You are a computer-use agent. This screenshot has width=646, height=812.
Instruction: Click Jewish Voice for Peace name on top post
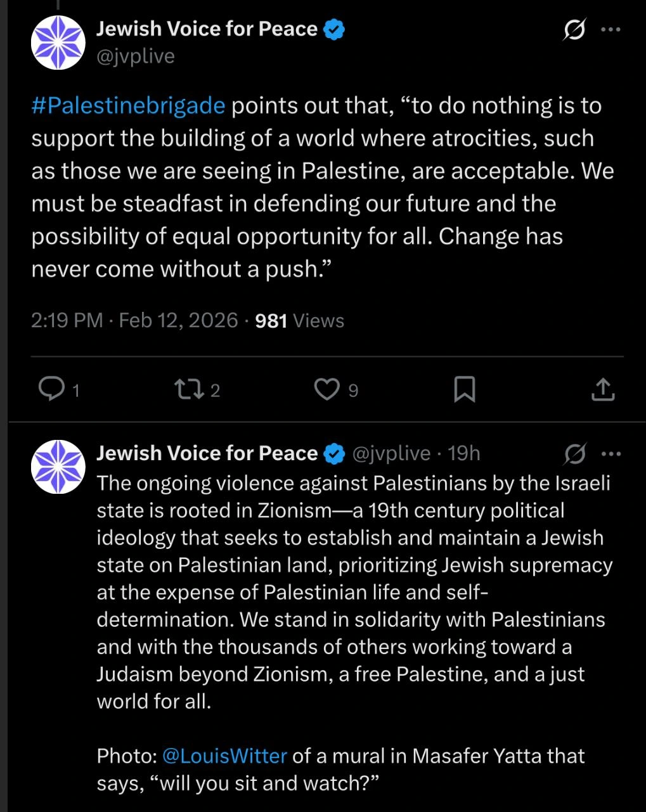(207, 29)
